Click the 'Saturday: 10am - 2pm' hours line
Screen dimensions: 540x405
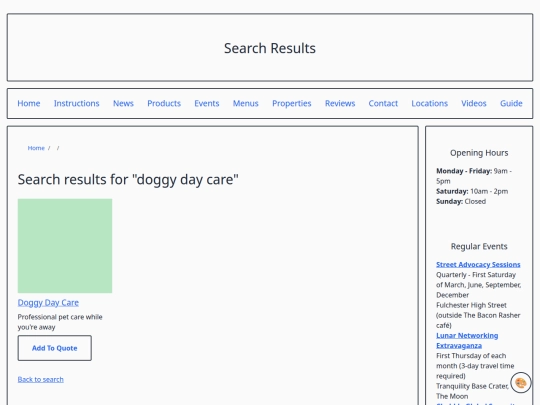point(472,191)
